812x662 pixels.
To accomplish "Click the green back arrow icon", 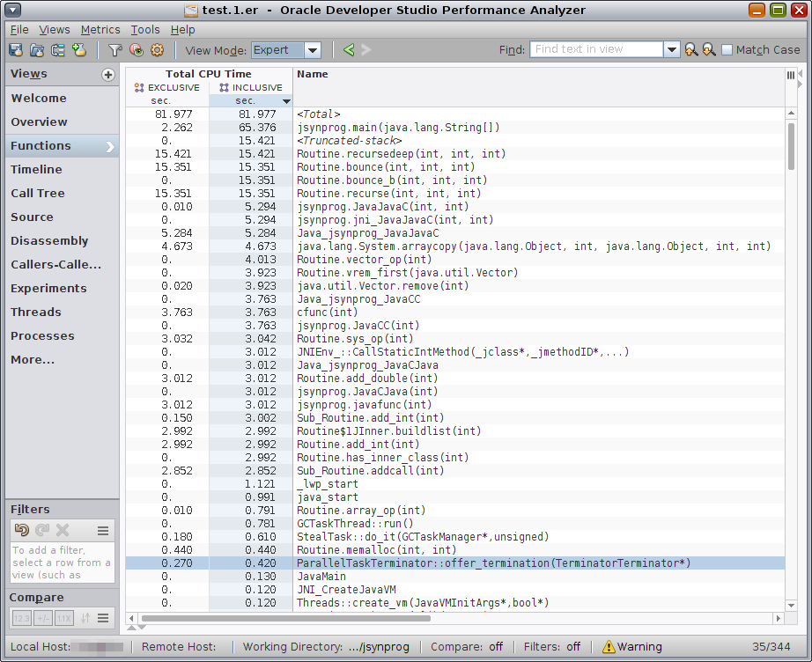I will (x=349, y=50).
